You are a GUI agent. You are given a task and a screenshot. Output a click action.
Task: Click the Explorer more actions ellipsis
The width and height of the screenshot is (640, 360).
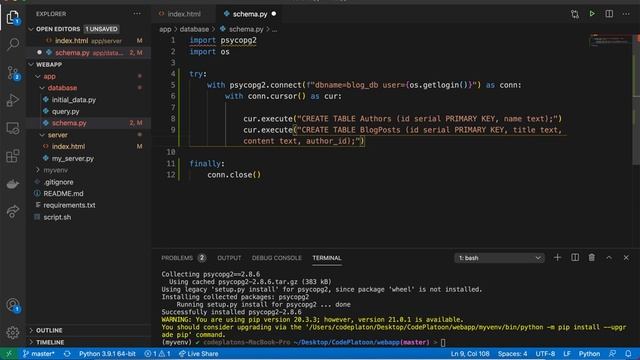pyautogui.click(x=137, y=14)
